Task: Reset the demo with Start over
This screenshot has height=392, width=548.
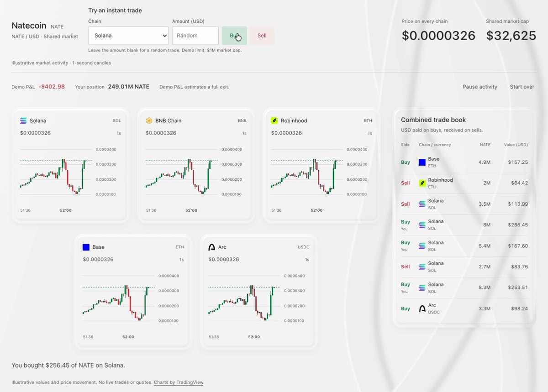Action: [522, 87]
